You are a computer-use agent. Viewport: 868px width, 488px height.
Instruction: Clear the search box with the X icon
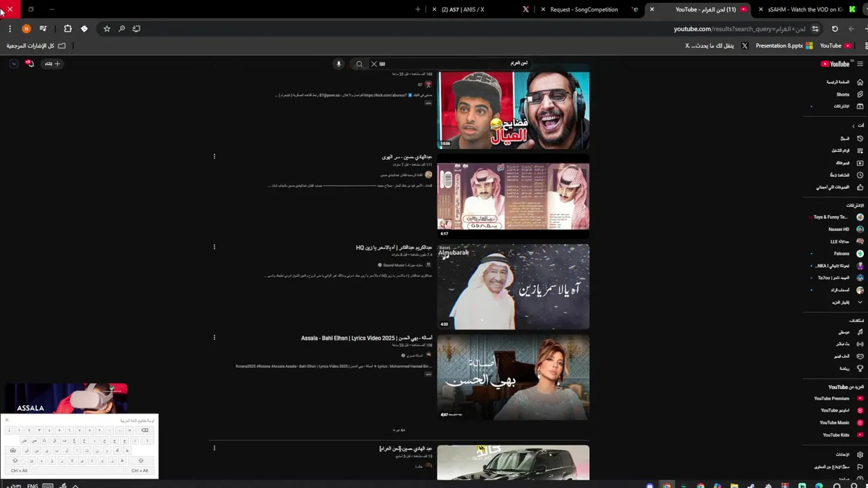pos(374,64)
